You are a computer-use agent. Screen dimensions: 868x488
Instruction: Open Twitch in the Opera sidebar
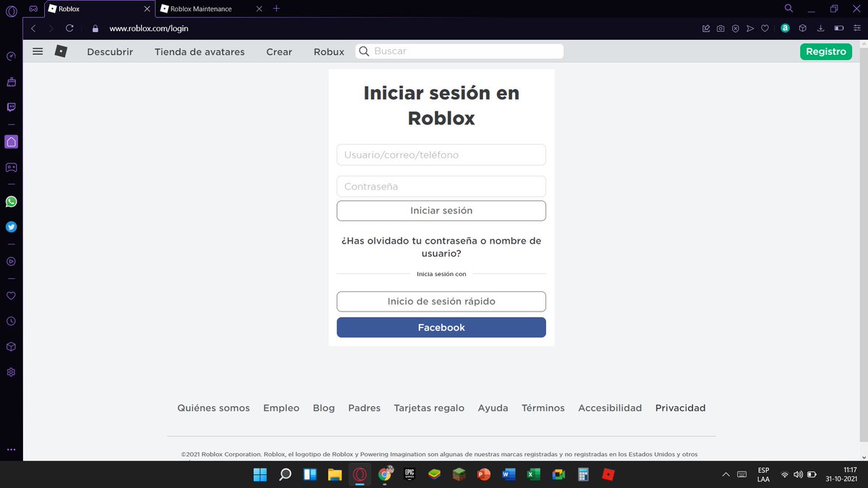(x=11, y=107)
